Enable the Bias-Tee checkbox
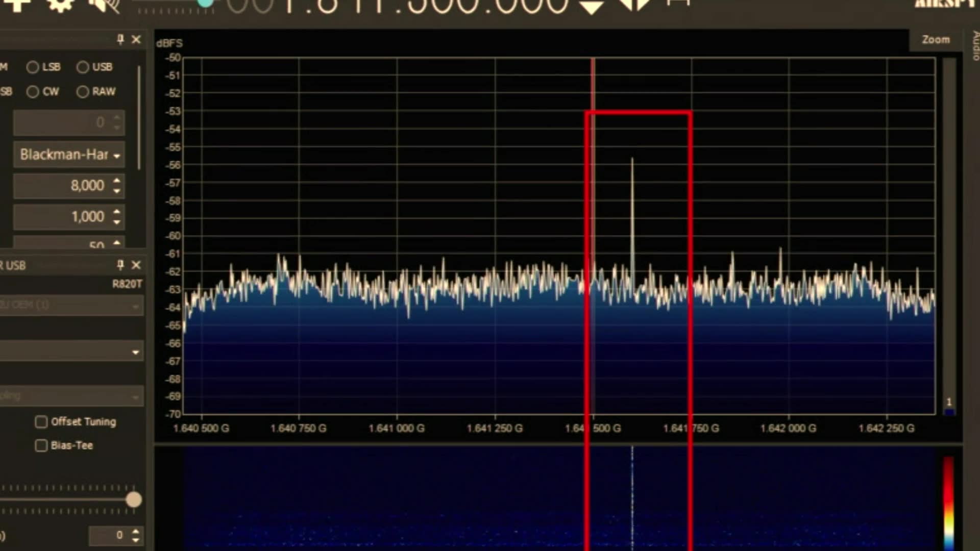 [41, 445]
